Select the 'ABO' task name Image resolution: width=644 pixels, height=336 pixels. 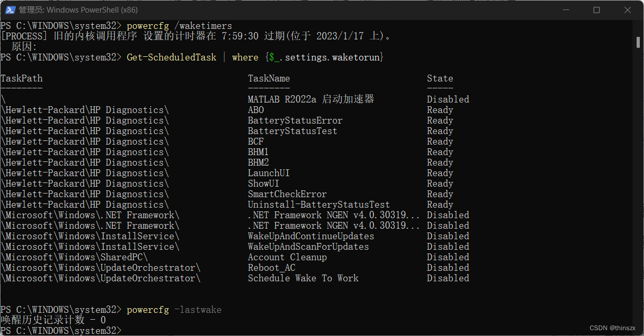(x=256, y=110)
